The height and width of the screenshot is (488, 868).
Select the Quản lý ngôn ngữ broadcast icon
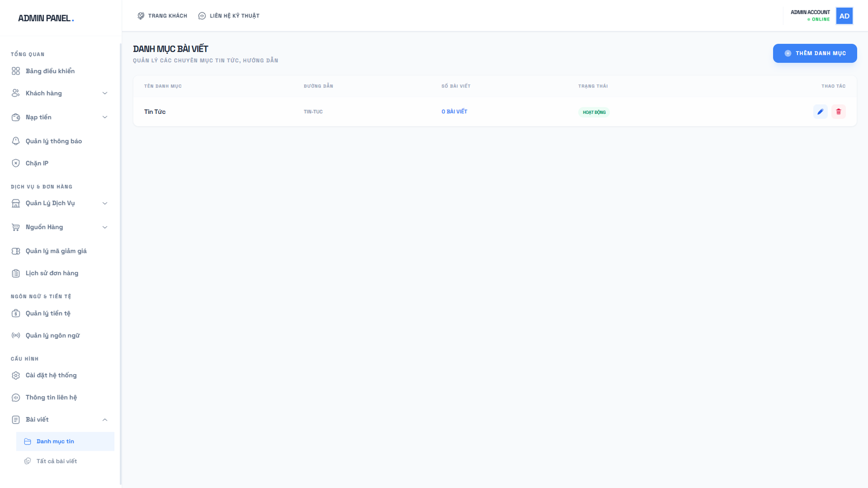[x=16, y=335]
